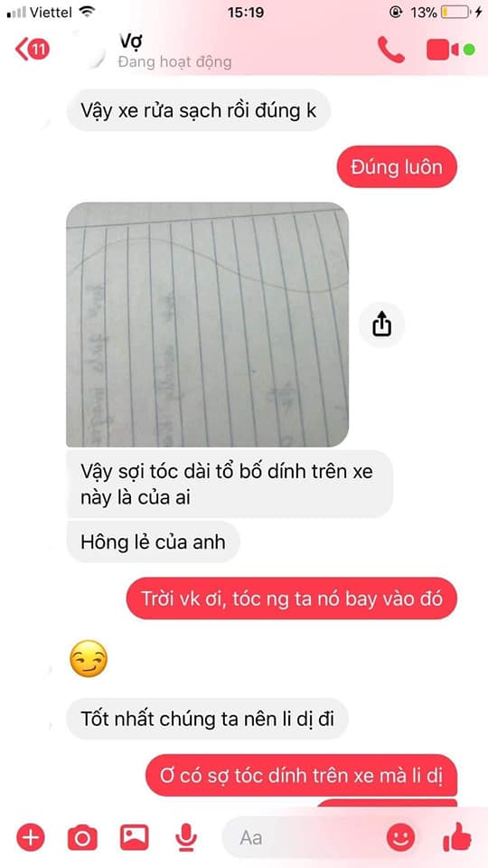The image size is (488, 868).
Task: Open the emoji picker in message field
Action: (x=400, y=837)
